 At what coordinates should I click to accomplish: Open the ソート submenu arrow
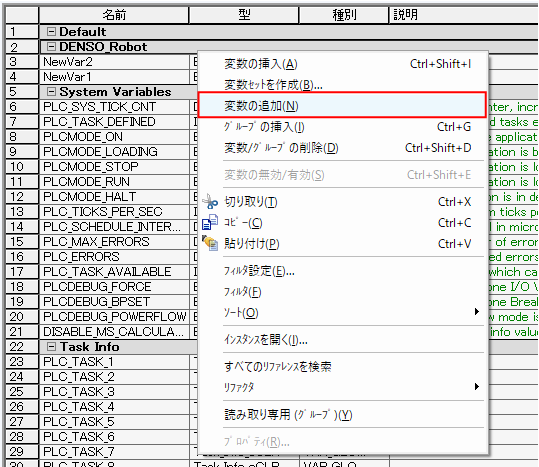(476, 312)
